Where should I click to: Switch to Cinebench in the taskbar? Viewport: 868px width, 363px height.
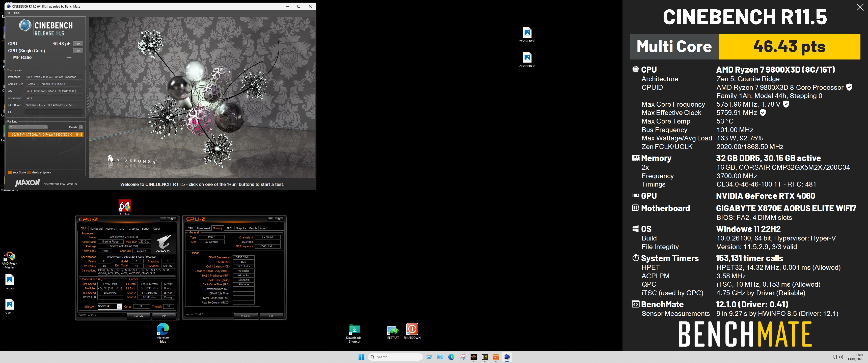pyautogui.click(x=507, y=357)
